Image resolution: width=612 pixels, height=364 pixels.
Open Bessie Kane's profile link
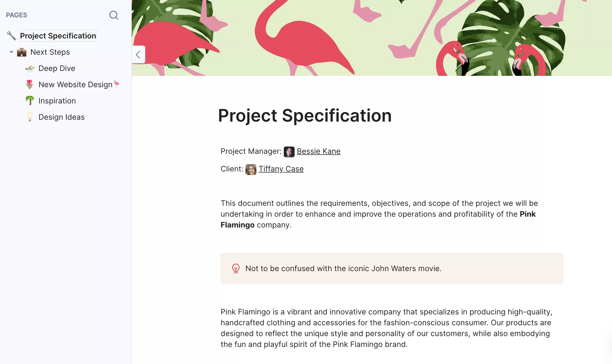319,151
